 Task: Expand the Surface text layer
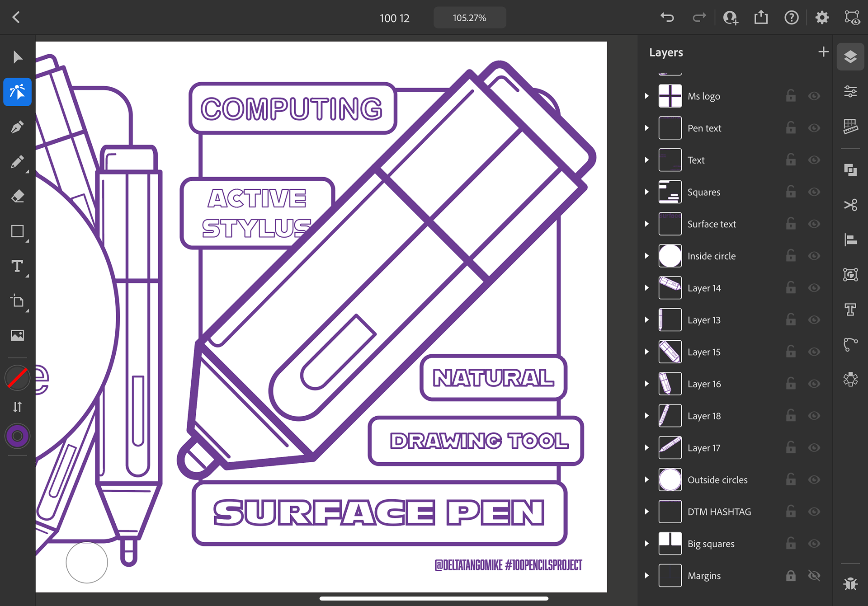pyautogui.click(x=646, y=224)
